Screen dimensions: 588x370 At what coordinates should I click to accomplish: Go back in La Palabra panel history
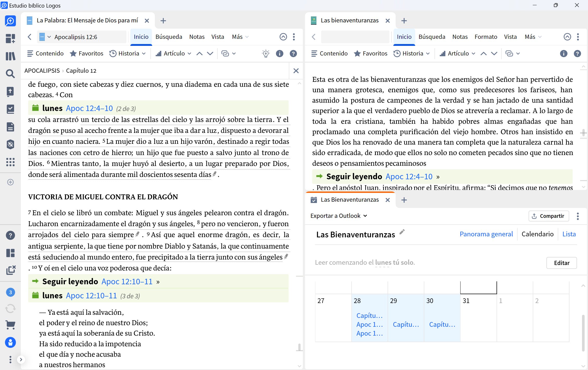[29, 37]
